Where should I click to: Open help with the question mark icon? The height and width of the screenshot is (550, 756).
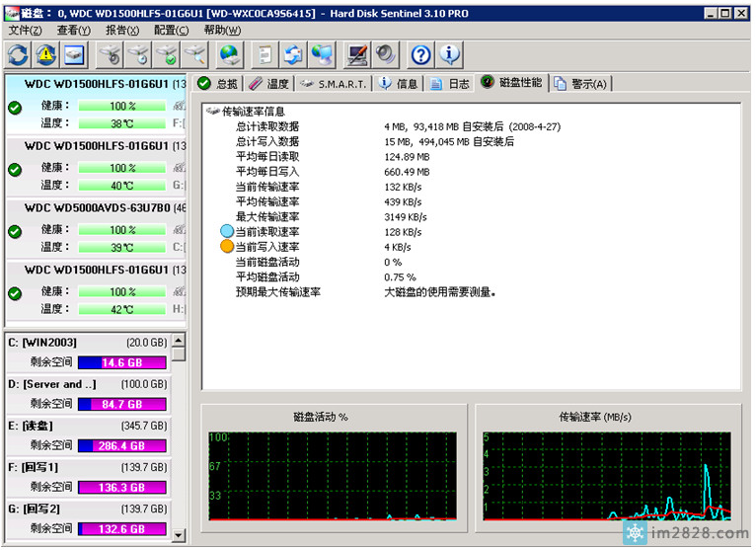tap(421, 54)
